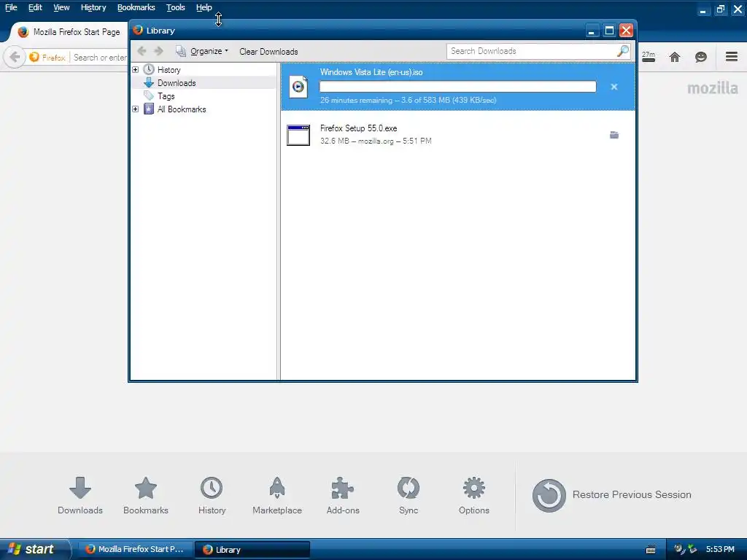Viewport: 747px width, 560px height.
Task: Open History from the start page shortcuts
Action: pyautogui.click(x=212, y=495)
